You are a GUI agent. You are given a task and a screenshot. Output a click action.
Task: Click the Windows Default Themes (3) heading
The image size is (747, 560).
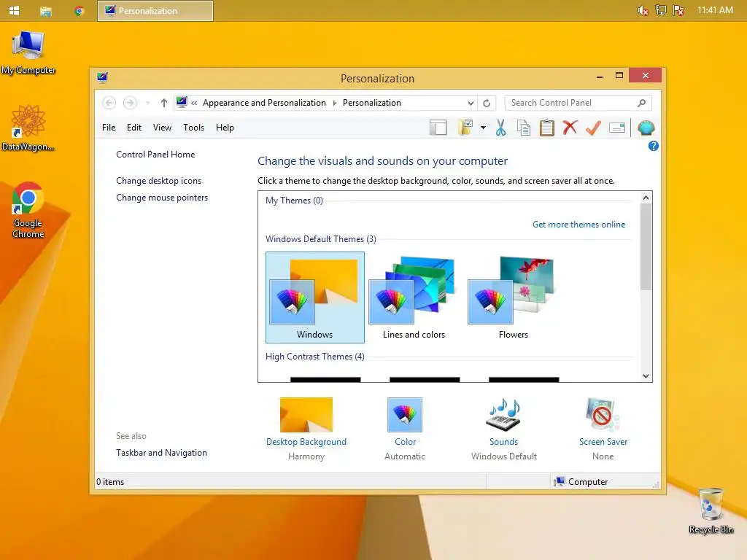coord(321,239)
